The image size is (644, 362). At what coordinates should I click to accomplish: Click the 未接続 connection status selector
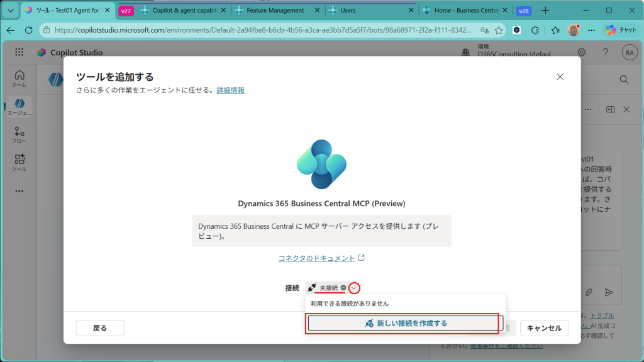tap(328, 288)
